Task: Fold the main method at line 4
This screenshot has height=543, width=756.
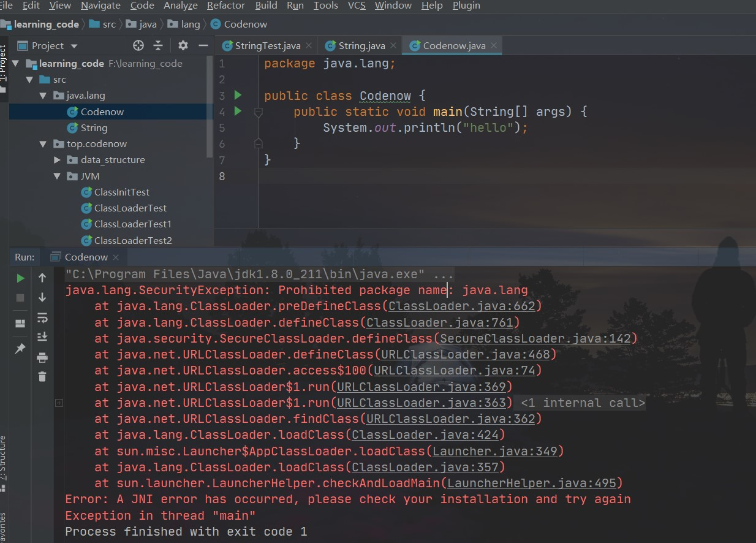Action: point(258,112)
